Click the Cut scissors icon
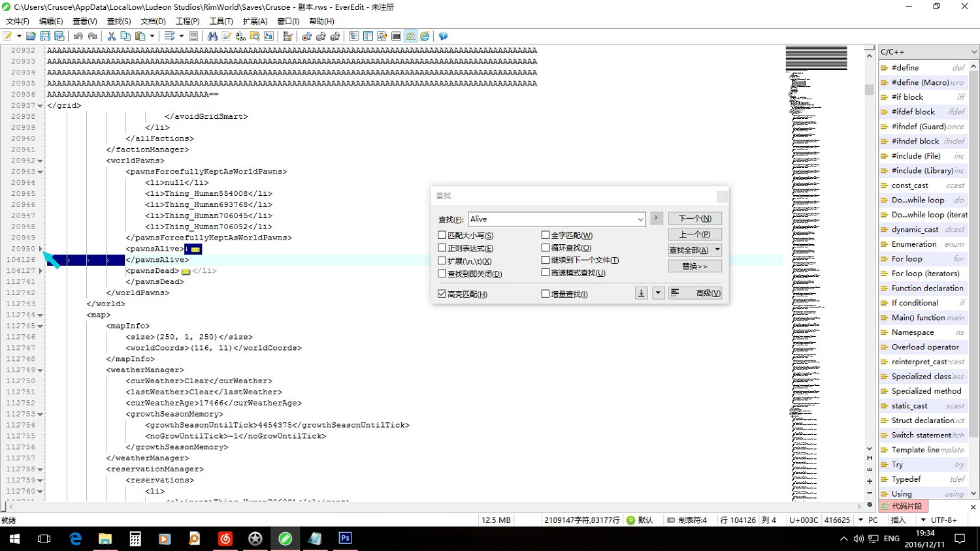980x551 pixels. (x=111, y=37)
